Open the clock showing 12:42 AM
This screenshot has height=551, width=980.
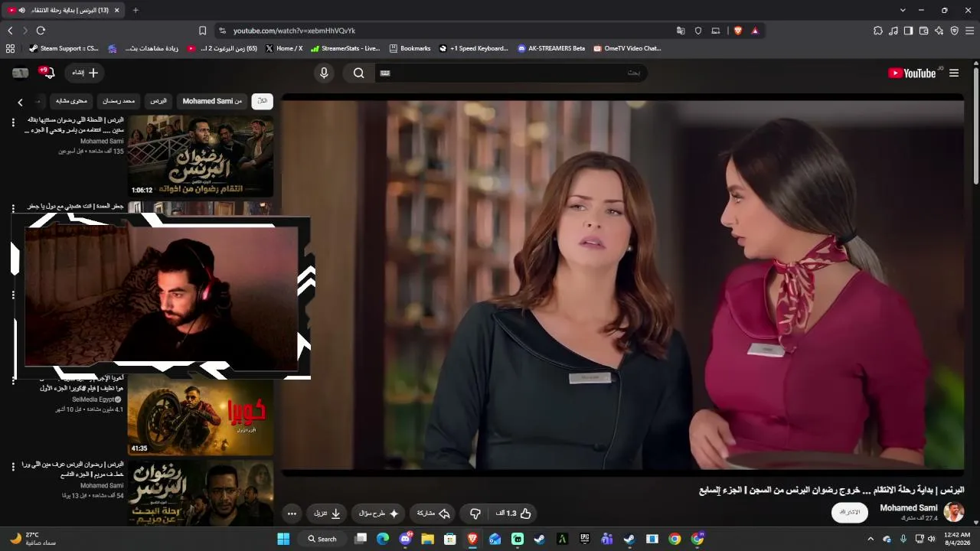tap(957, 539)
